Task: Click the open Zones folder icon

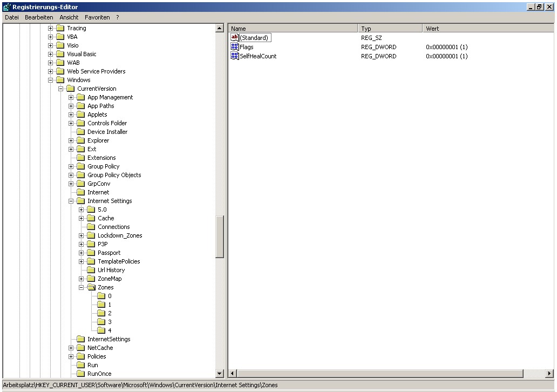Action: (91, 287)
